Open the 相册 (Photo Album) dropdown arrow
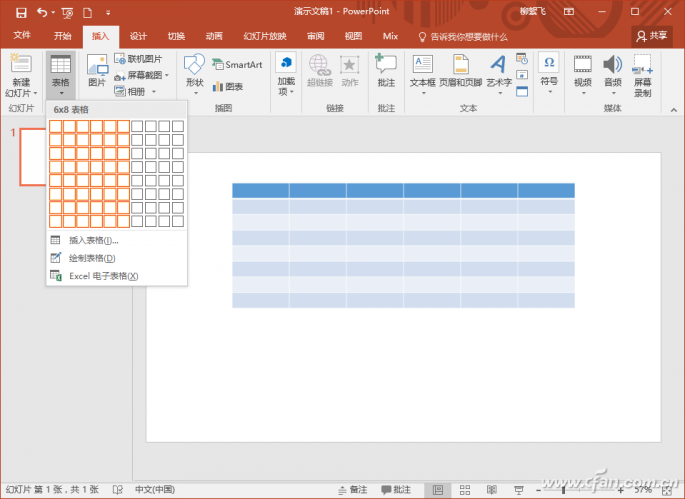The image size is (685, 499). tap(154, 92)
